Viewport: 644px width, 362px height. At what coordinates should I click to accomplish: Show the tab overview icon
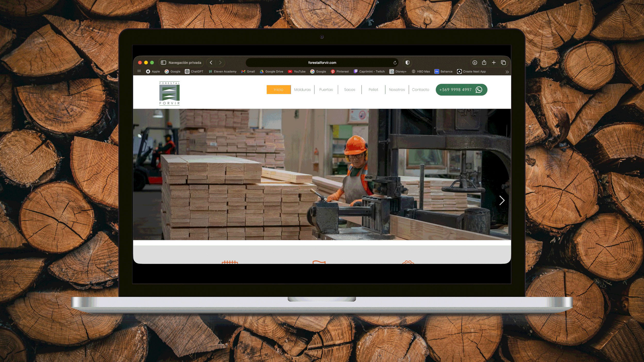[x=503, y=63]
